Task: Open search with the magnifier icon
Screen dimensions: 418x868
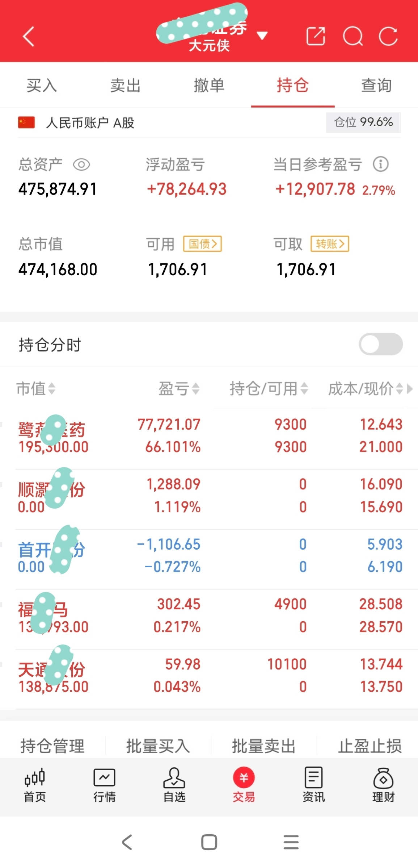Action: coord(353,36)
